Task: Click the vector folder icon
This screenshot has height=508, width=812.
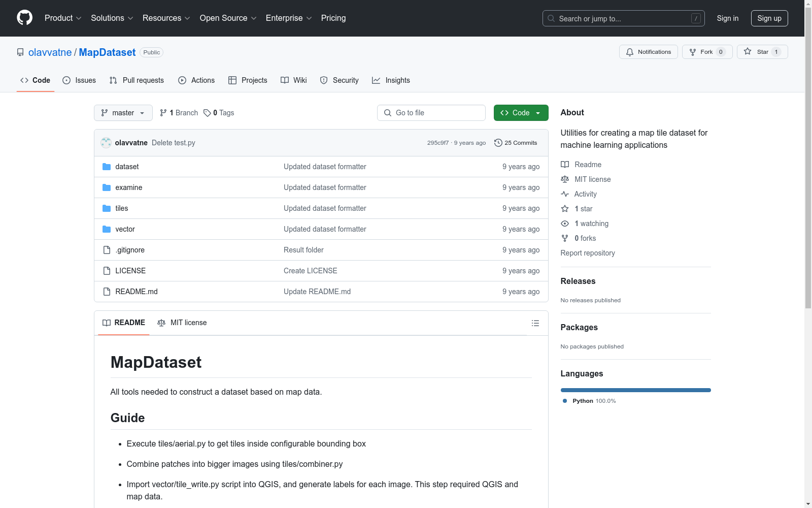Action: pos(107,229)
